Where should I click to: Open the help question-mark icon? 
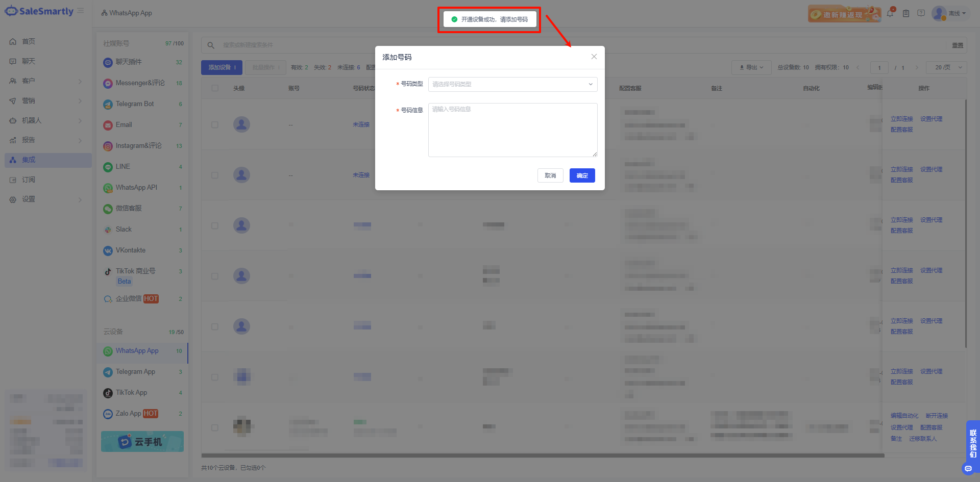pyautogui.click(x=921, y=13)
